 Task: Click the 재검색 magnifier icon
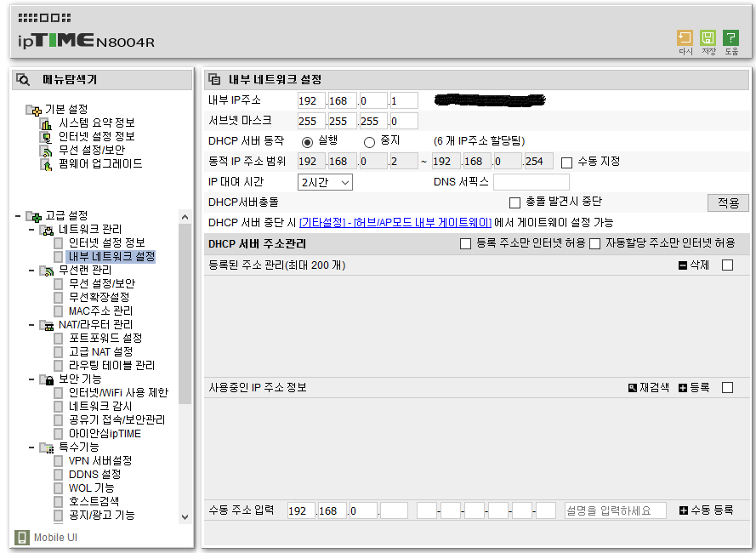pos(633,388)
